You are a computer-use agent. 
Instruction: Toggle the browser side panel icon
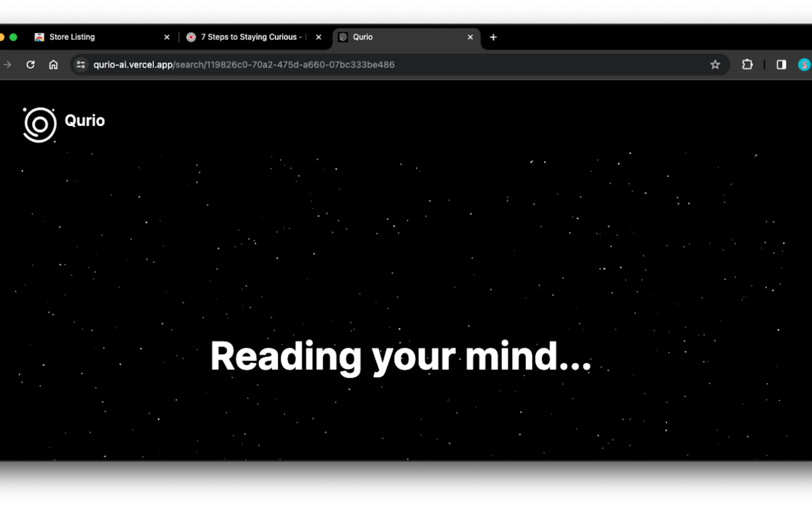click(x=781, y=65)
